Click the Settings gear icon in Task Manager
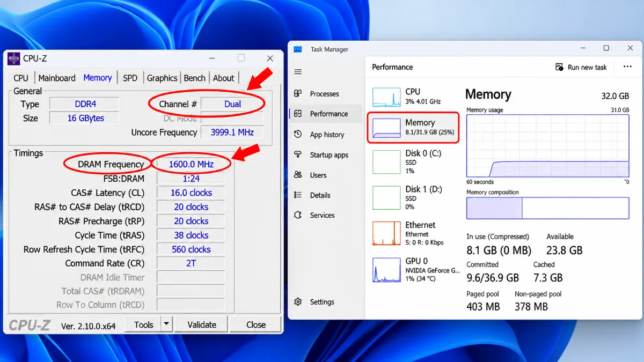 click(x=298, y=302)
